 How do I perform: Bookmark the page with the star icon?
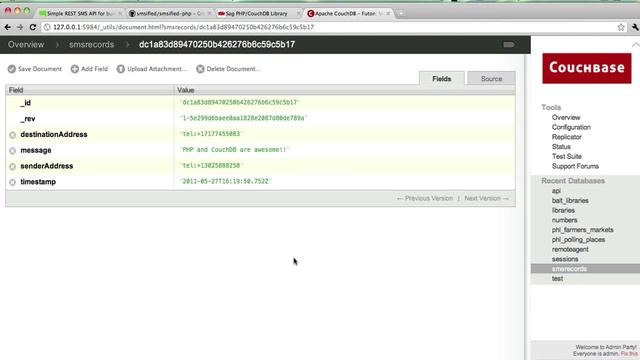[621, 27]
